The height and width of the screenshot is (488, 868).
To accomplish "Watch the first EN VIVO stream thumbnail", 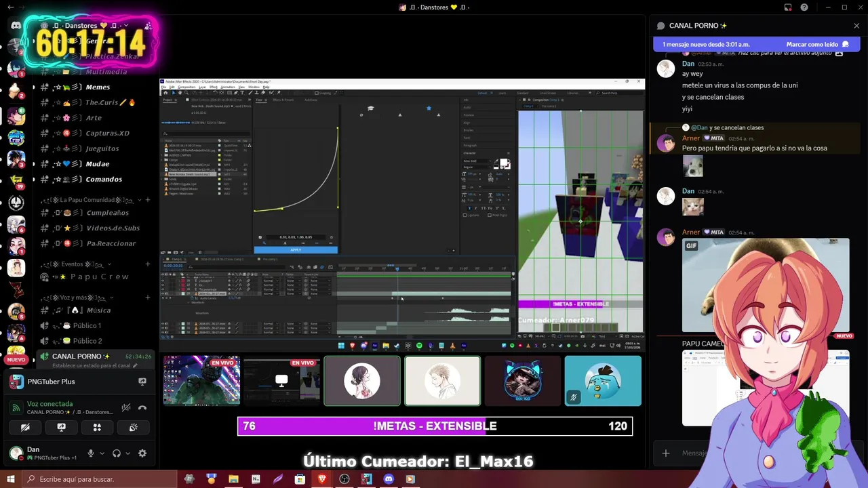I will tap(201, 380).
